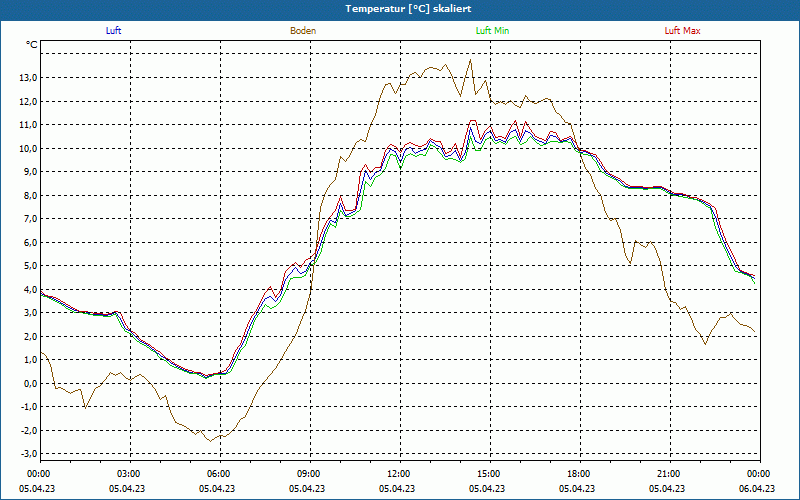800x500 pixels.
Task: Click the 18:00 time axis label
Action: tap(577, 474)
